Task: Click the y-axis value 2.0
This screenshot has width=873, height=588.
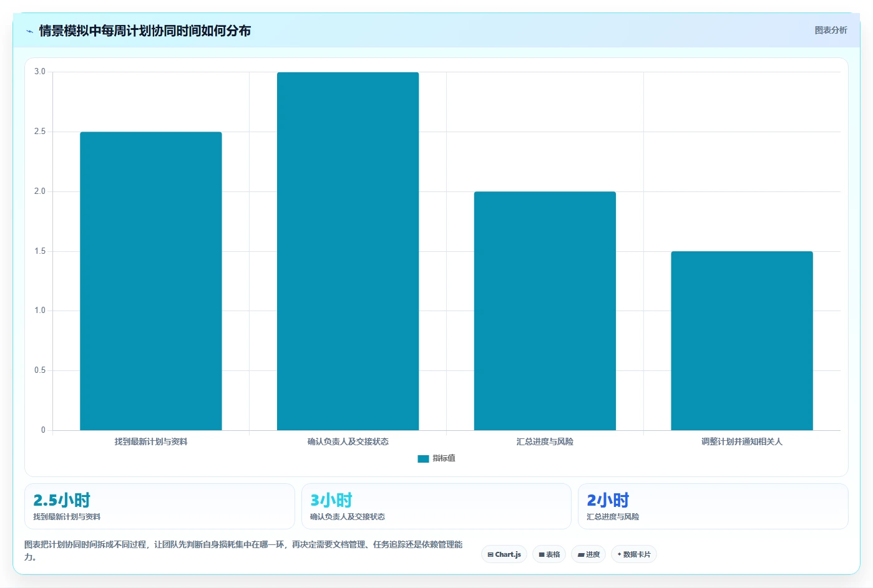Action: [40, 191]
